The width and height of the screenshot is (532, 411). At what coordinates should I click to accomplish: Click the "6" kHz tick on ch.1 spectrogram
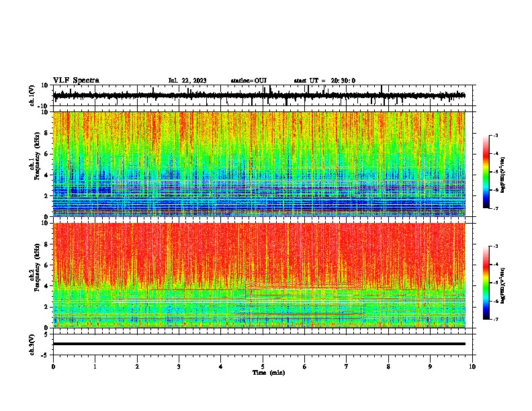pyautogui.click(x=46, y=154)
